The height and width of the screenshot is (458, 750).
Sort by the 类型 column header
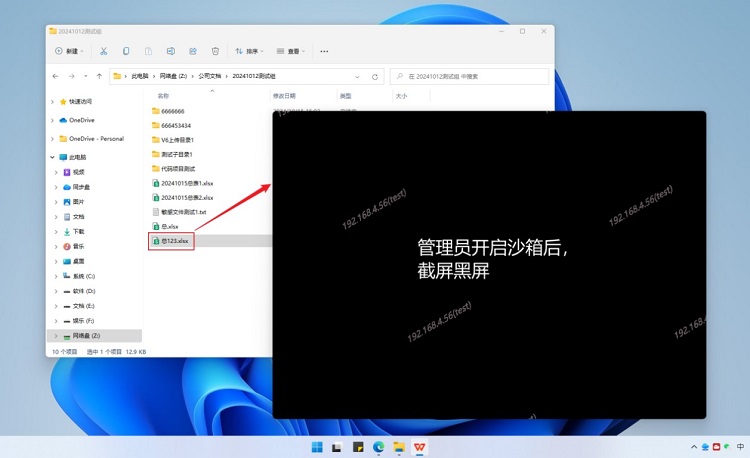tap(345, 96)
